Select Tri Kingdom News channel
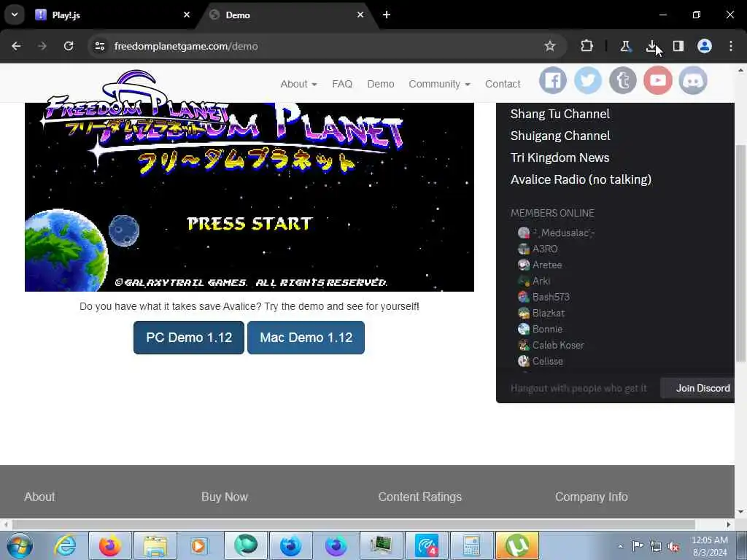 560,157
